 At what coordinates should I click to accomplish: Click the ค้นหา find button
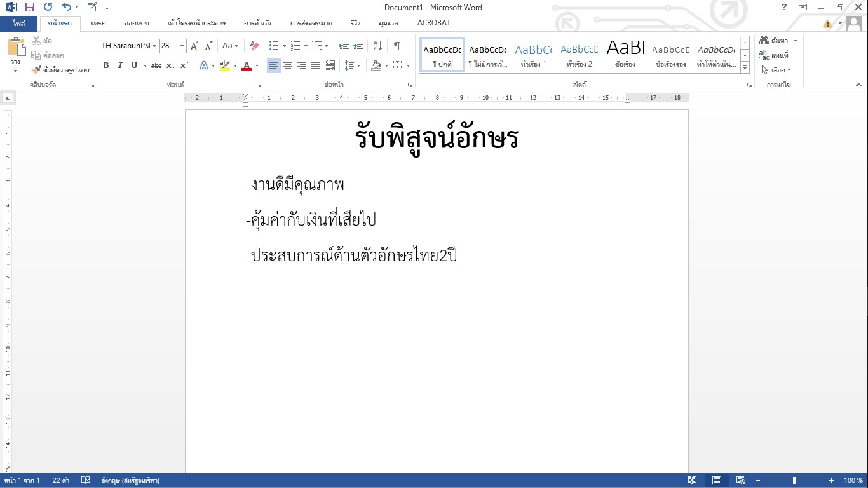pos(775,41)
